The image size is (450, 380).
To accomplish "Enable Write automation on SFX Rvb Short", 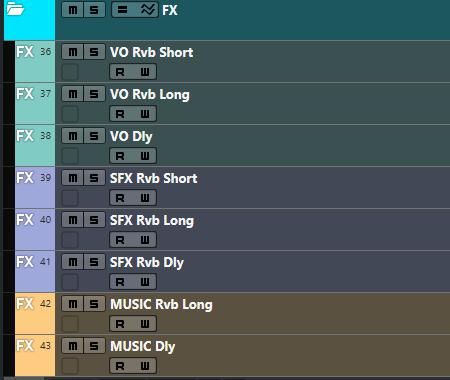I will click(145, 198).
